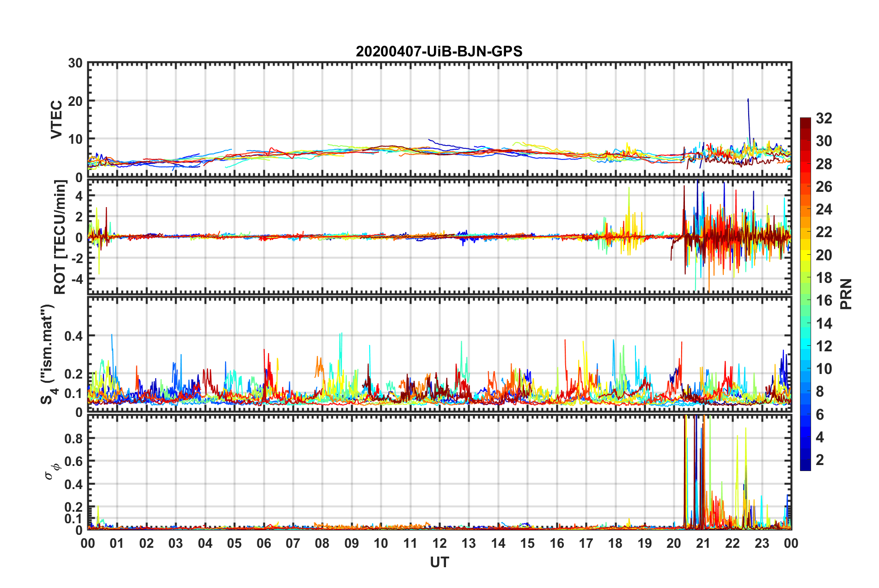This screenshot has width=879, height=588.
Task: Click sigma phi y-axis tick 0.6
Action: (73, 461)
